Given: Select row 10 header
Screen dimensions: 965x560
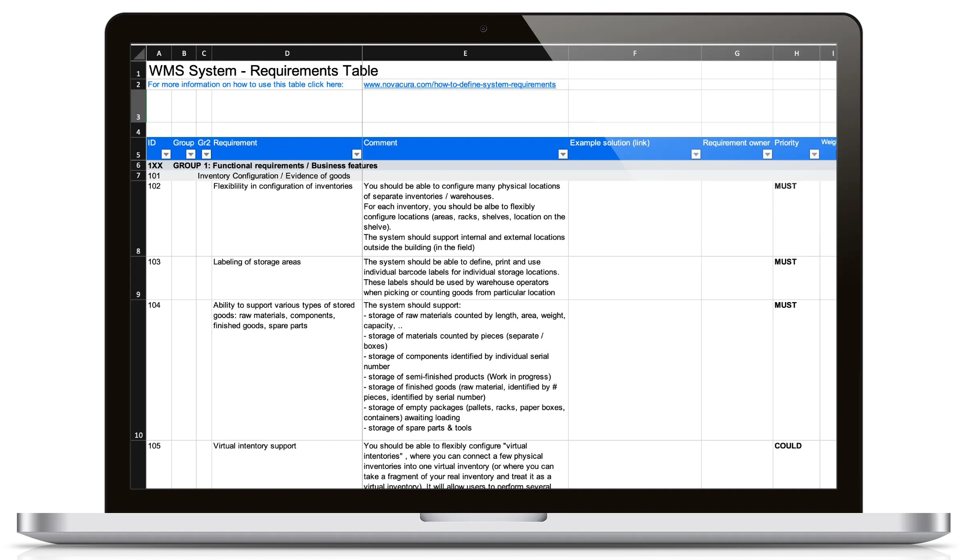Looking at the screenshot, I should coord(139,370).
